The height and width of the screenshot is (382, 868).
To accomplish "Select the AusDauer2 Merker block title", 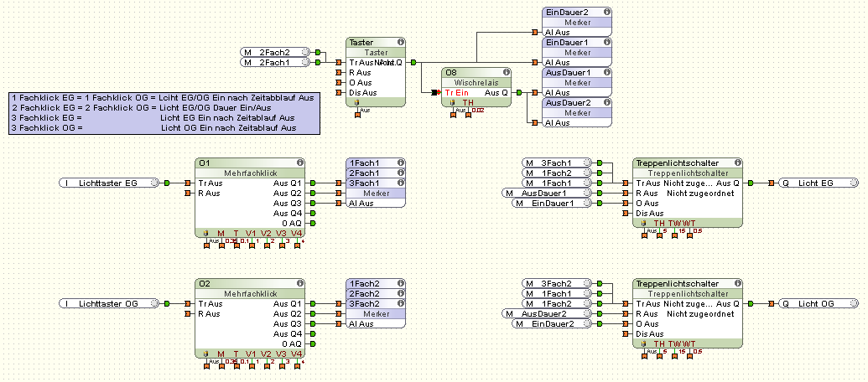I will 567,102.
